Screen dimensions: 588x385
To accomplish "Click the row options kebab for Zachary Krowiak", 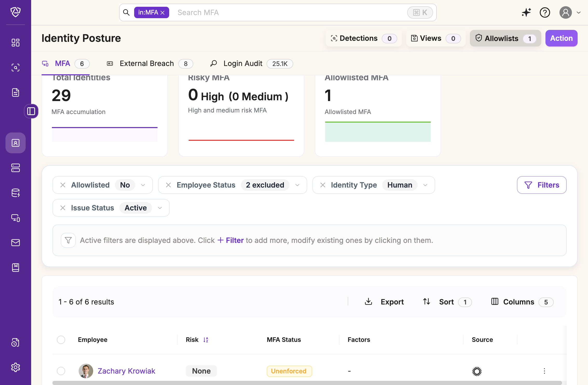I will [x=544, y=371].
